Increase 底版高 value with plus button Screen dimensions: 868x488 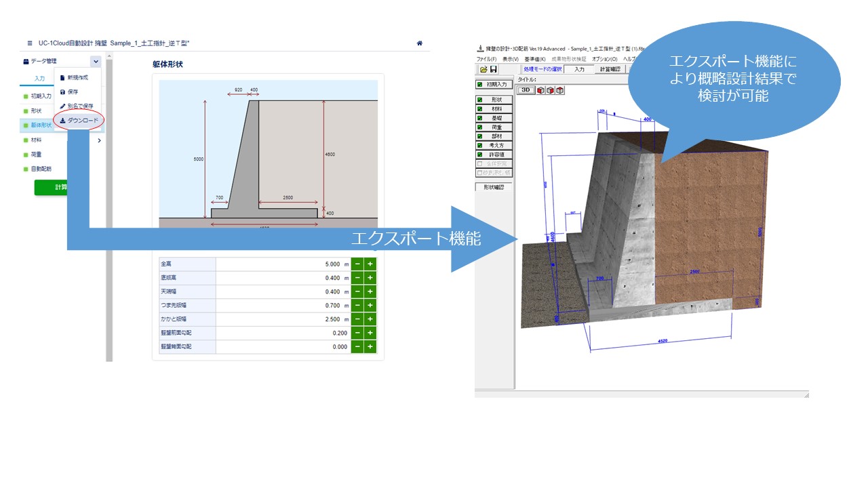(370, 278)
